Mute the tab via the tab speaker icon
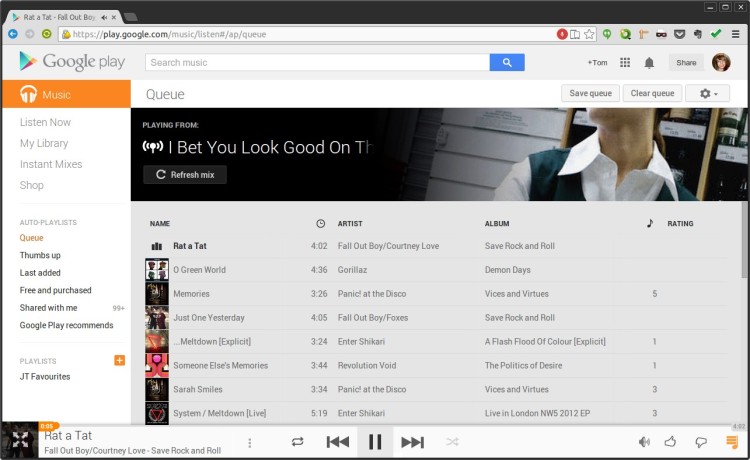Image resolution: width=750 pixels, height=460 pixels. (104, 17)
